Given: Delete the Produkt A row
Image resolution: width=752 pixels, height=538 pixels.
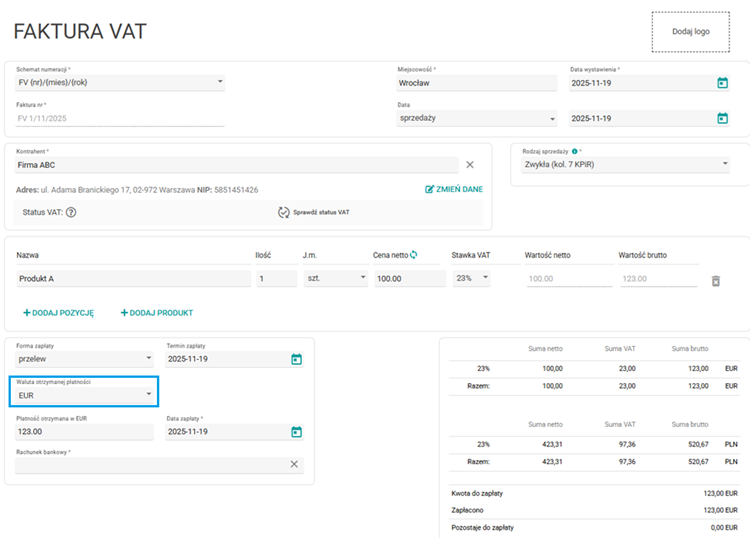Looking at the screenshot, I should pos(715,281).
